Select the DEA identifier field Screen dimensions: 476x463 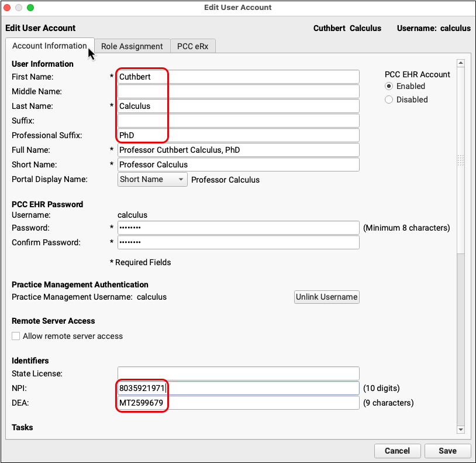point(238,403)
